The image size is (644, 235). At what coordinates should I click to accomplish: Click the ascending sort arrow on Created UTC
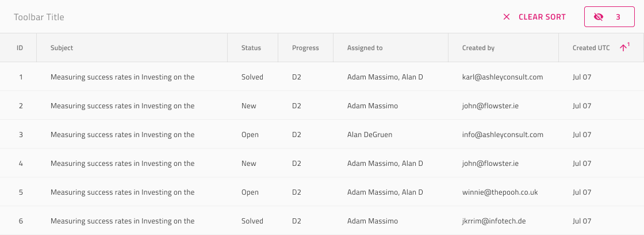point(624,47)
